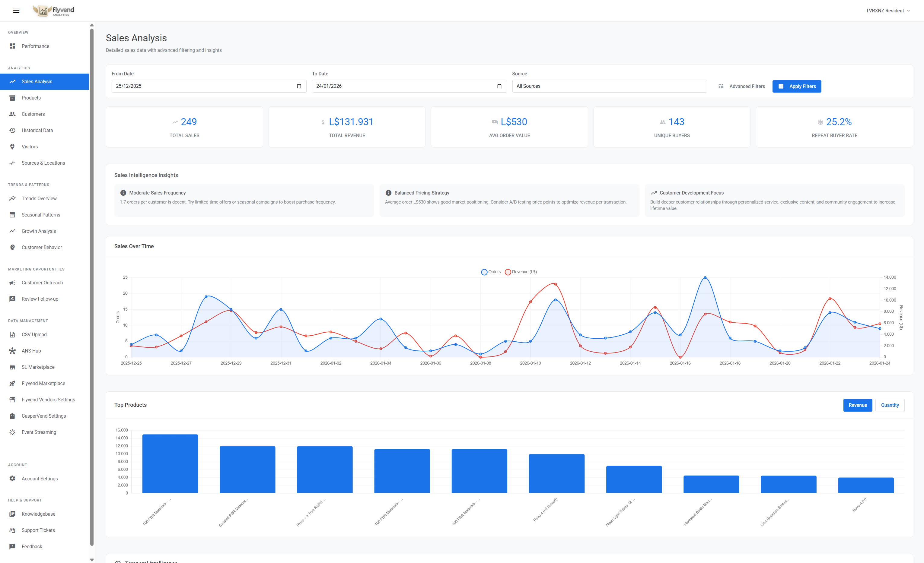Open the All Sources dropdown

609,86
